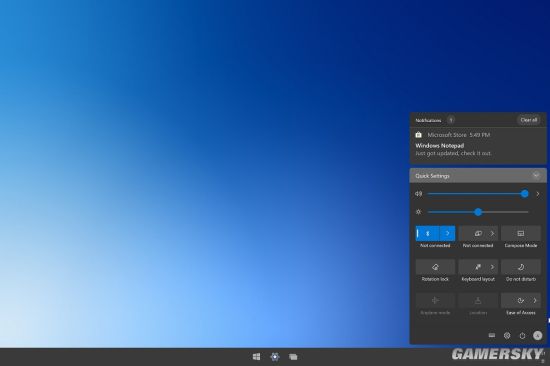Screen dimensions: 550x366
Task: Toggle Bluetooth tile off
Action: pyautogui.click(x=428, y=233)
